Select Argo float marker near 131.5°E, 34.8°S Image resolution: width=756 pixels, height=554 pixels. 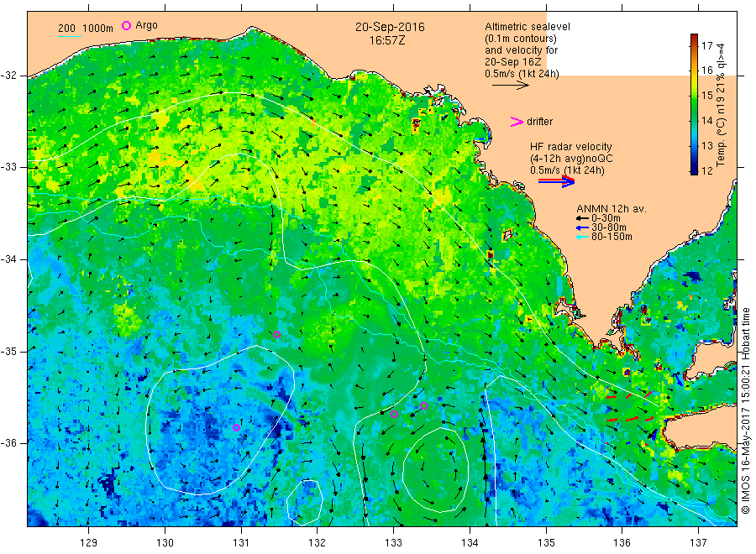coord(276,334)
